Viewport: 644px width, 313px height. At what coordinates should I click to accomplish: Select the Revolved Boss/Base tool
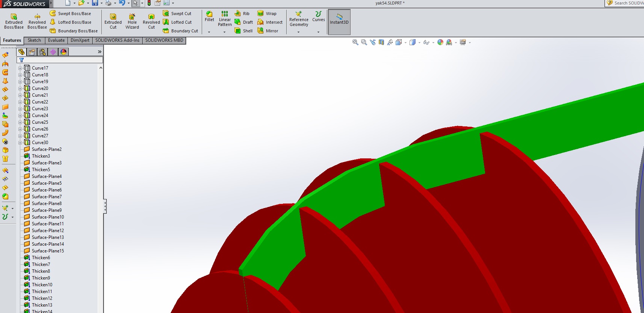37,21
